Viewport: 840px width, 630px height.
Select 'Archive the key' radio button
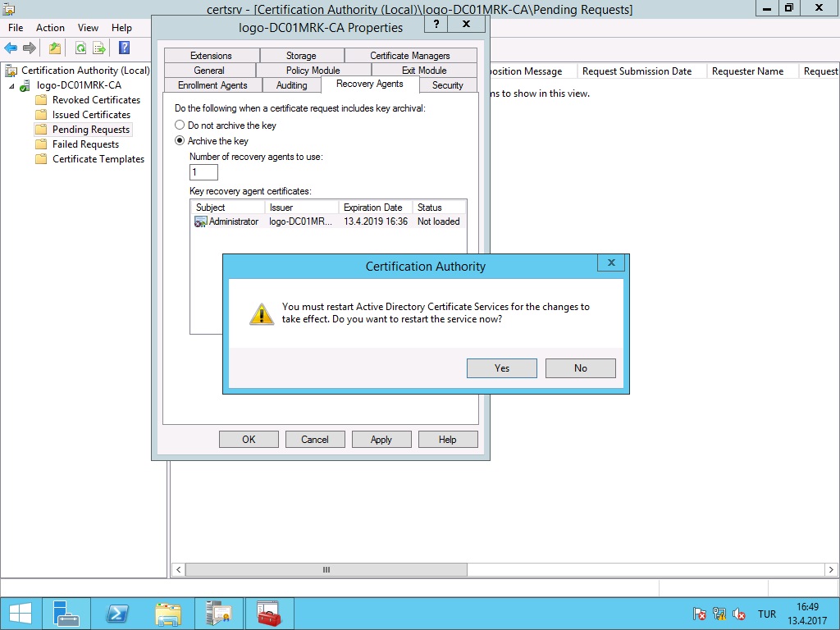(x=180, y=140)
